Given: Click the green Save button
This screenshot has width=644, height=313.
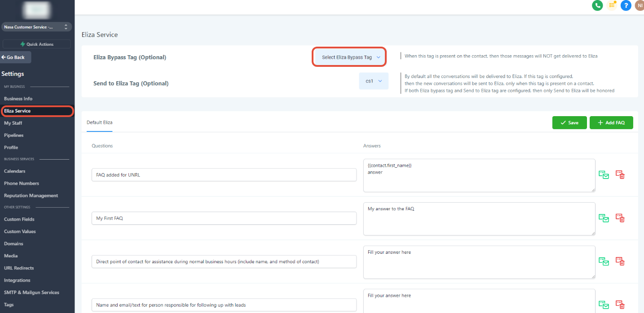Looking at the screenshot, I should [x=569, y=122].
